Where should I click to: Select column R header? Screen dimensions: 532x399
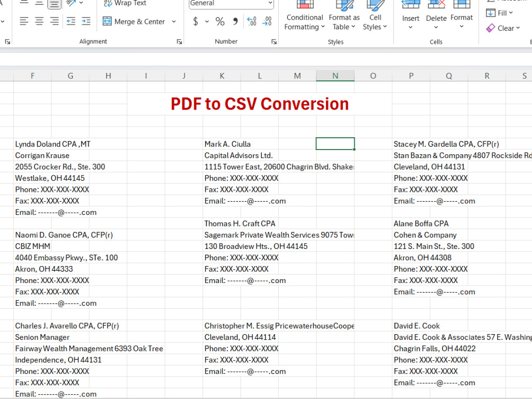(487, 76)
